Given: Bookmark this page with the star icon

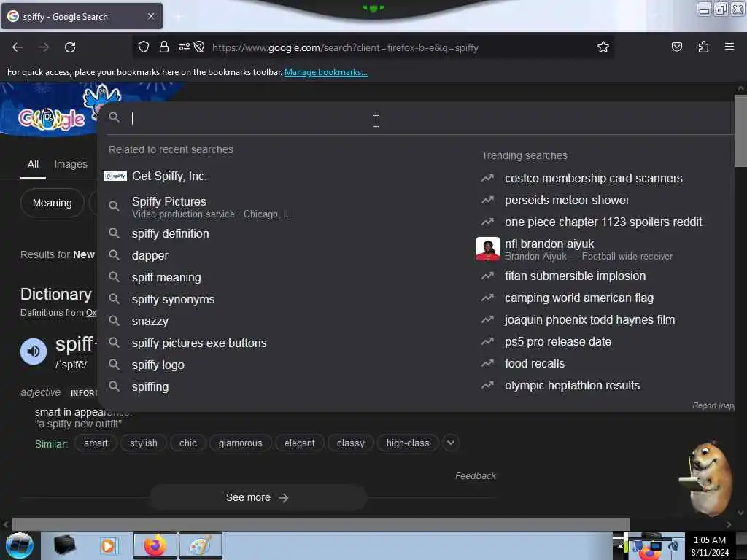Looking at the screenshot, I should tap(603, 47).
